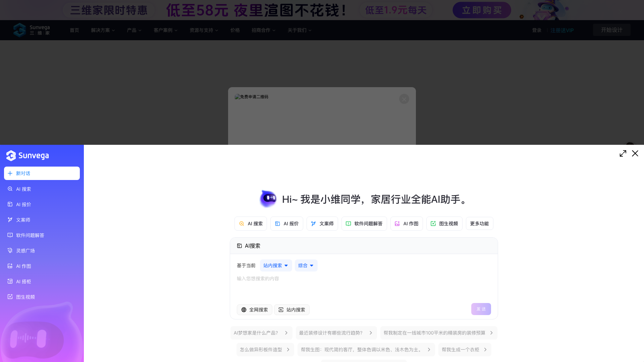
Task: Pick suggestion 帮我生图 现代简约客厅
Action: [x=366, y=350]
